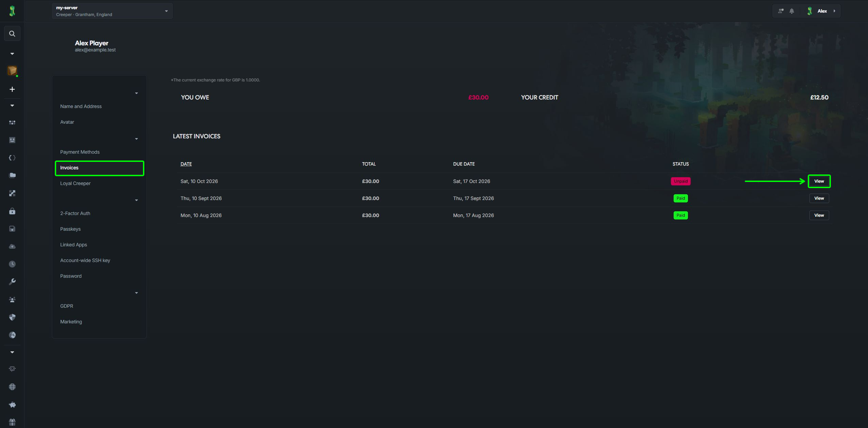
Task: Select the Invoices menu item
Action: 99,168
